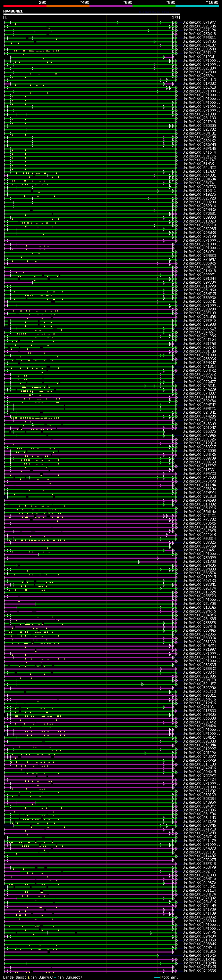Image resolution: width=222 pixels, height=980 pixels.
Task: Select hit label UniRef100_Q42421
Action: coord(199,516)
